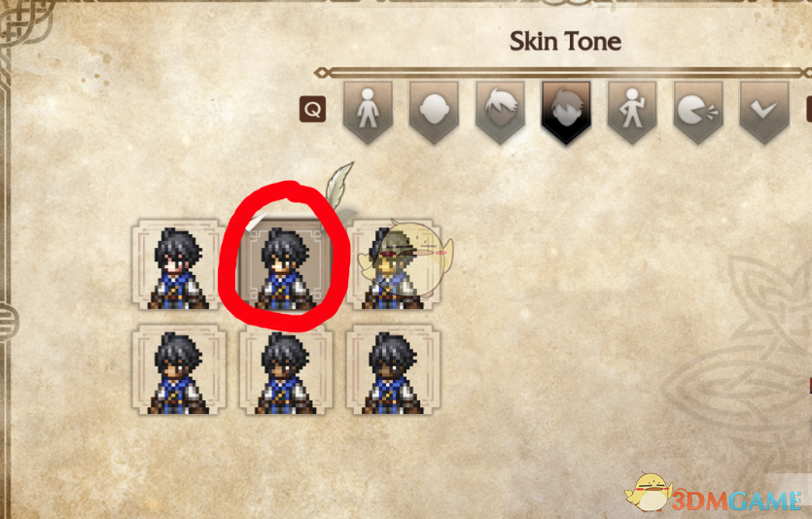Pick the darkest skin tone portrait
Screen dimensions: 812x519
[393, 369]
